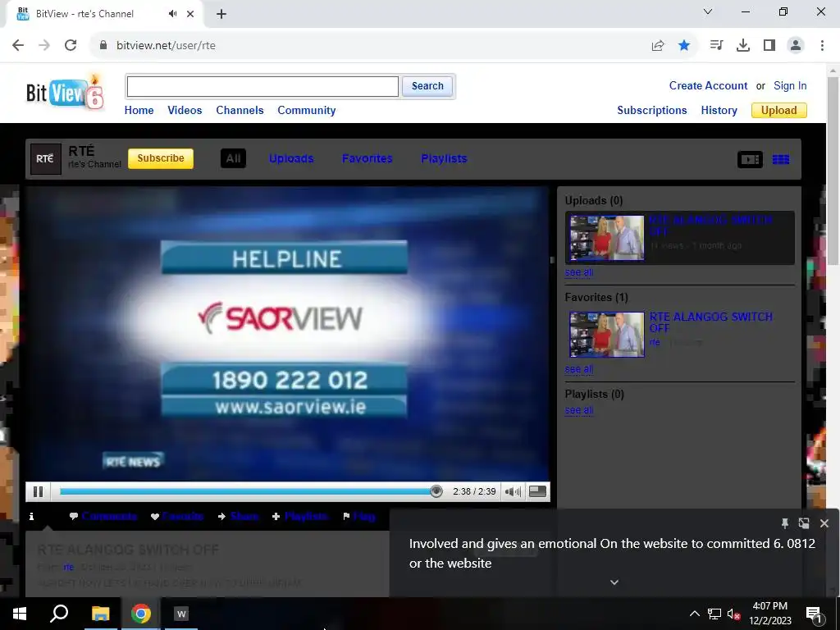
Task: Open Windows Start menu
Action: click(20, 614)
